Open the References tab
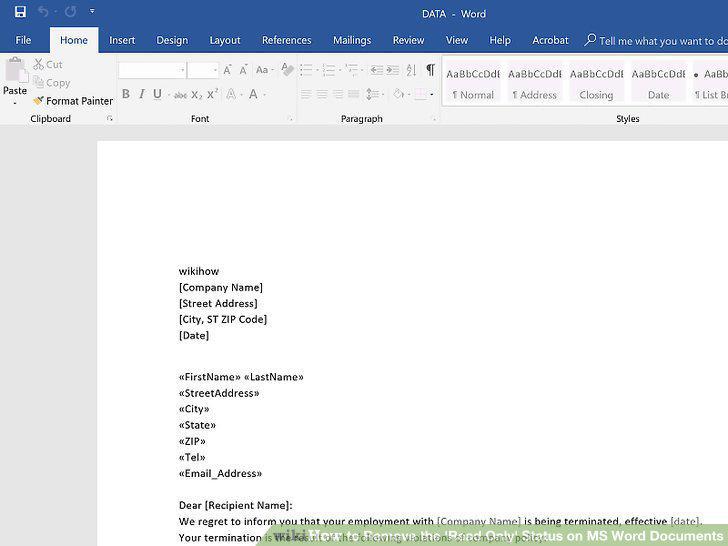 pyautogui.click(x=286, y=40)
